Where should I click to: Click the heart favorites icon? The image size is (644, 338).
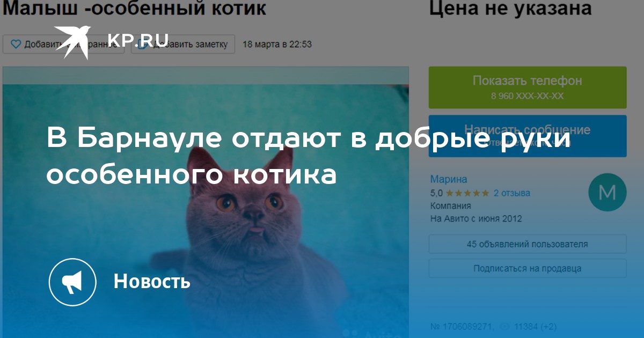click(16, 44)
